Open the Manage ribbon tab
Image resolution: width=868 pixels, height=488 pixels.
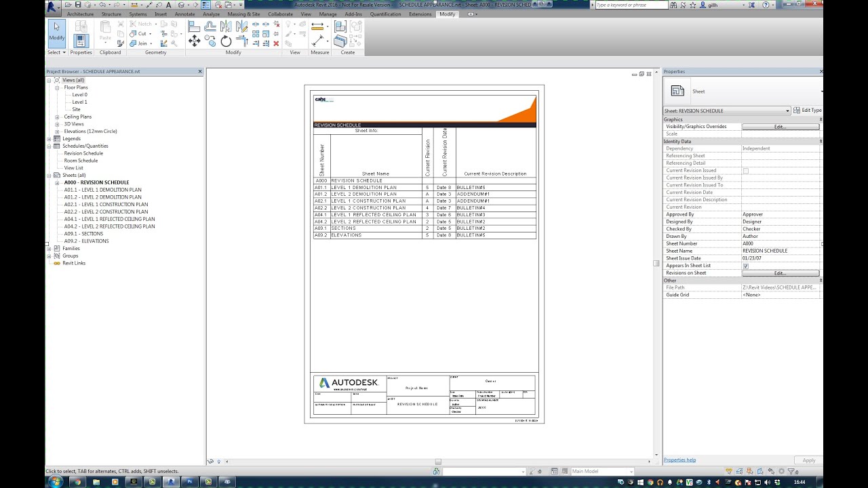pos(328,14)
